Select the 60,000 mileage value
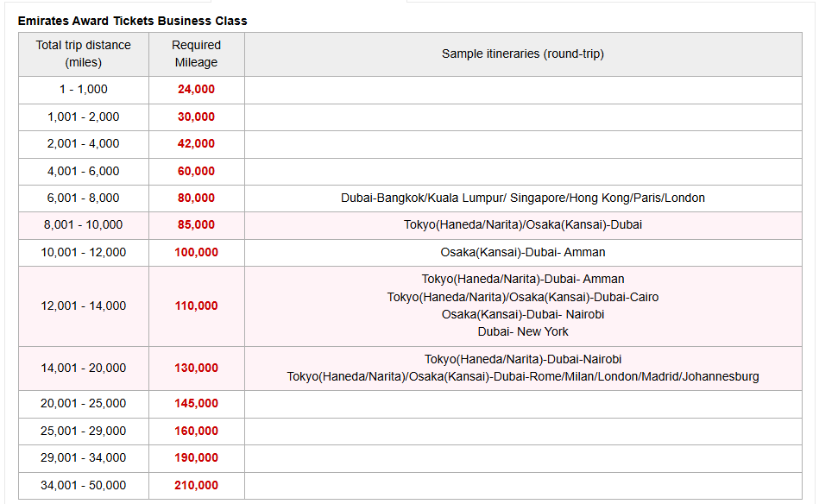Screen dimensions: 819x504 [197, 171]
